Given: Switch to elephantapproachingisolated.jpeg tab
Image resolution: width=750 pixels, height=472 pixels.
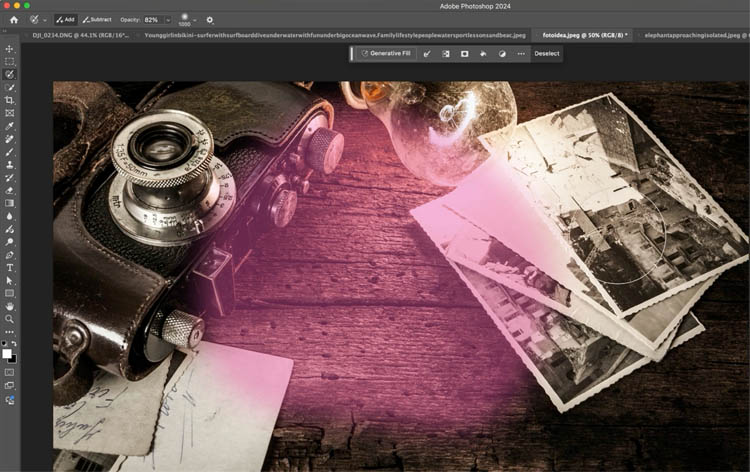Looking at the screenshot, I should [x=696, y=35].
